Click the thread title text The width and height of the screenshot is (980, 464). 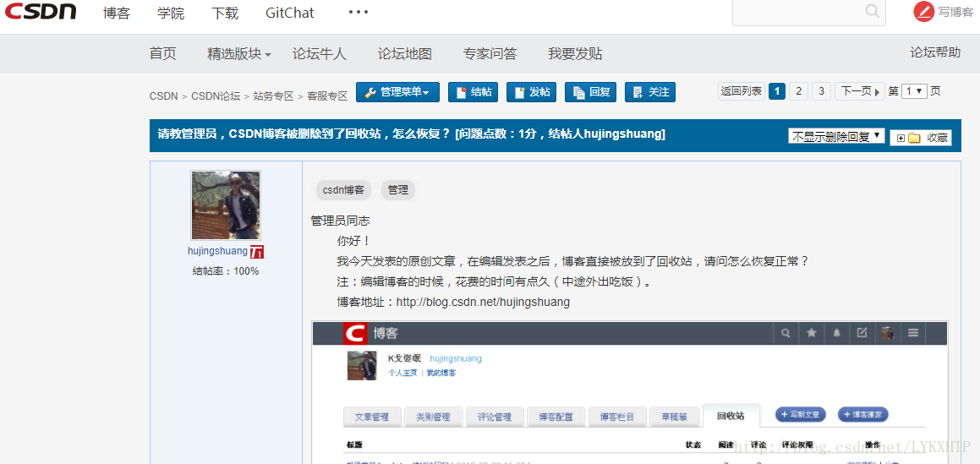click(x=411, y=134)
